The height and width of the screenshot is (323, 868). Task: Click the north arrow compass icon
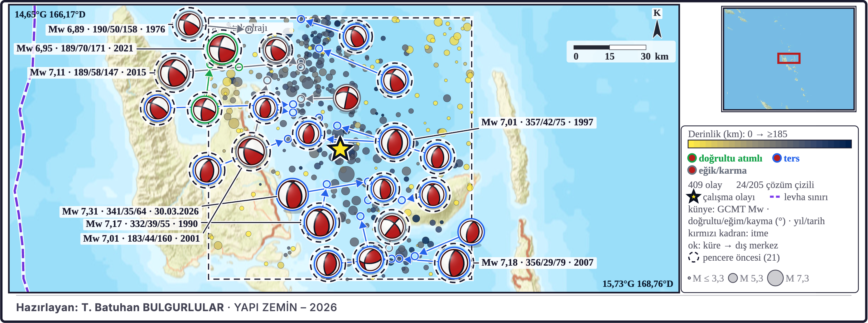(657, 29)
